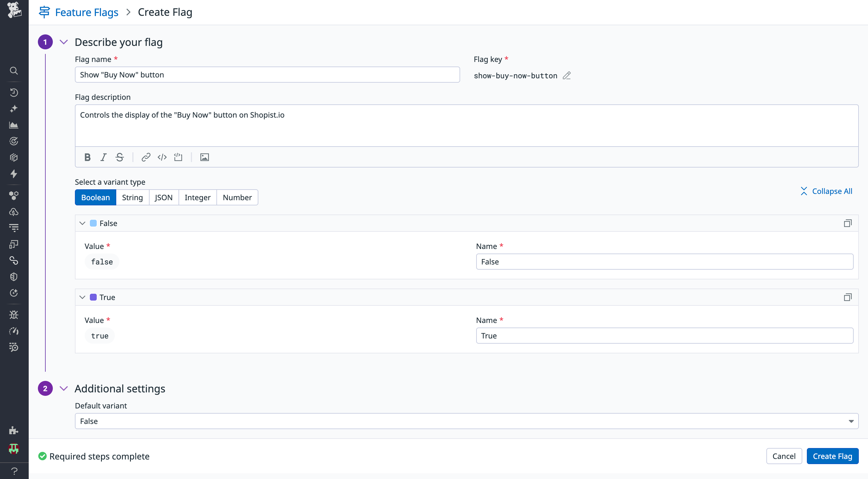Select the Cloud Cost dollar cloud icon

click(x=14, y=212)
